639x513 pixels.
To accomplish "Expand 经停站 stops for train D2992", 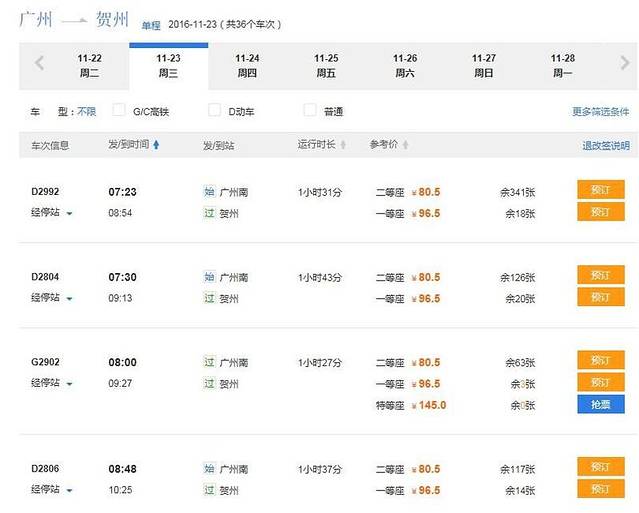I will (52, 213).
